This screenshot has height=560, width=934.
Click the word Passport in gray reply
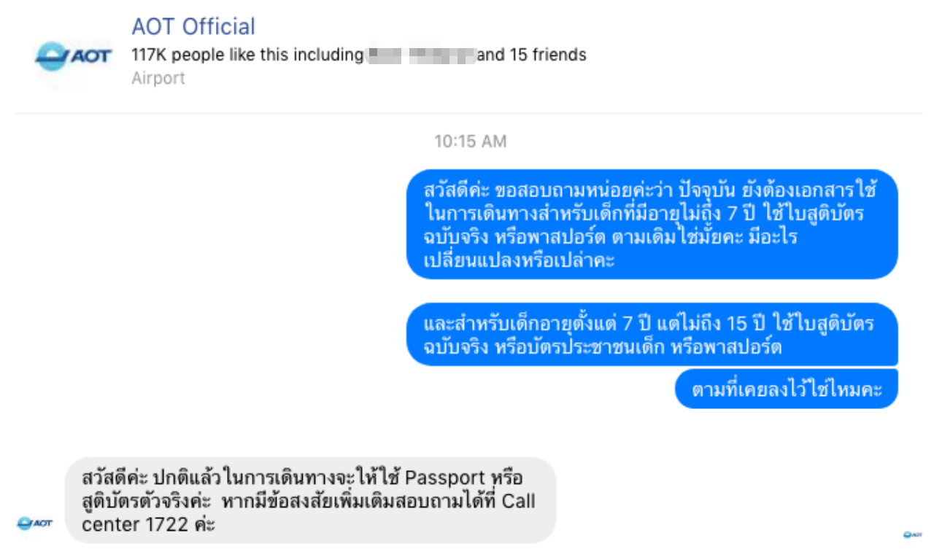tap(445, 478)
